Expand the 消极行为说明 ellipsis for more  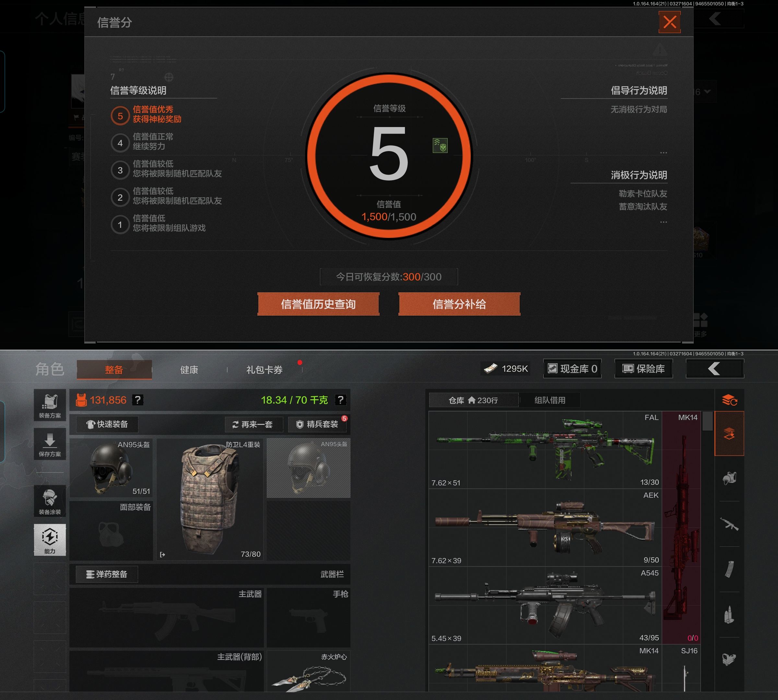(663, 222)
